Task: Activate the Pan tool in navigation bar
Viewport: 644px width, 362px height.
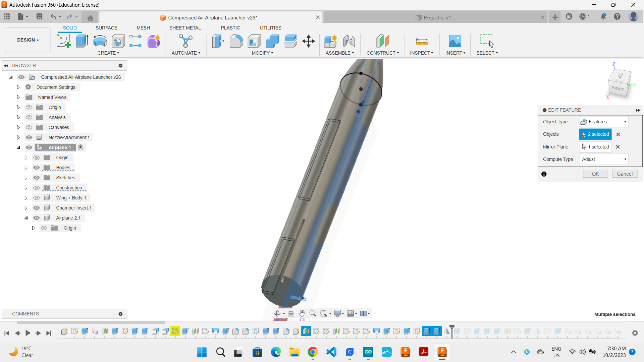Action: [302, 313]
